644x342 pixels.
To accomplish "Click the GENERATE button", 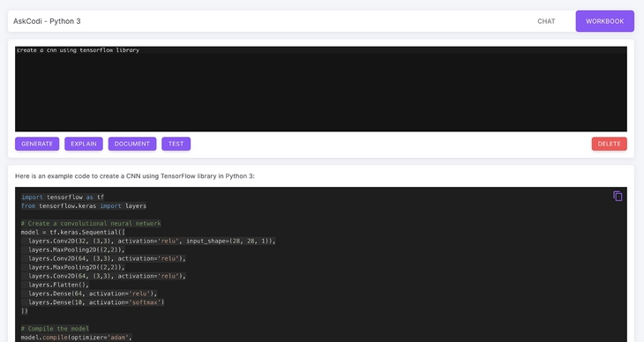I will [37, 144].
